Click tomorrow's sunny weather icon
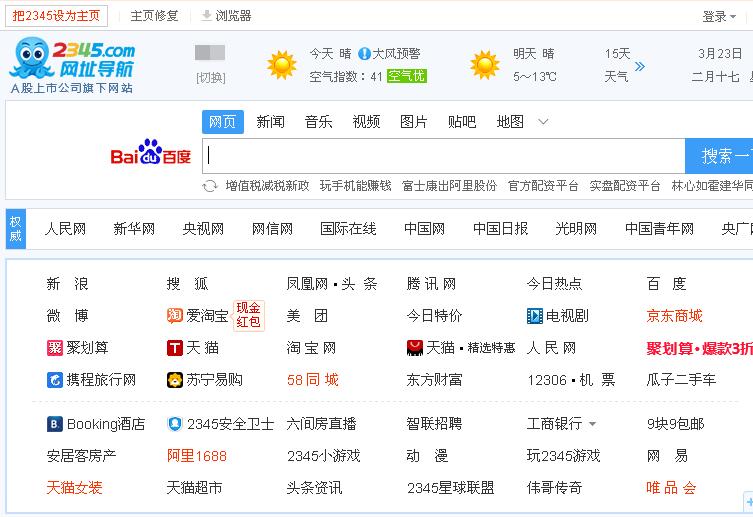Viewport: 753px width, 517px height. pos(485,65)
